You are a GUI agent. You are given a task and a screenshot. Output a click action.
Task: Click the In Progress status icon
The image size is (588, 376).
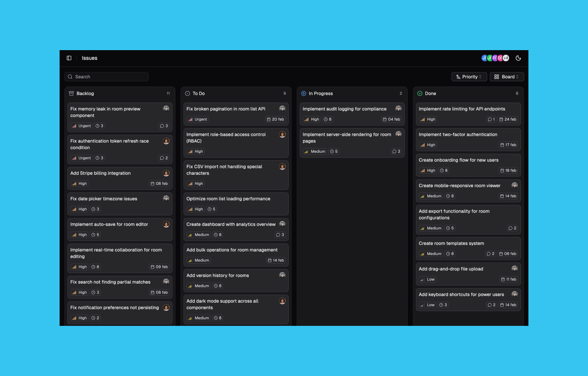tap(304, 93)
